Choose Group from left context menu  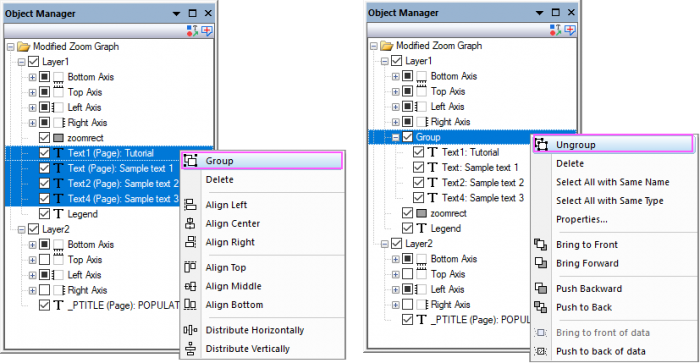(x=262, y=161)
